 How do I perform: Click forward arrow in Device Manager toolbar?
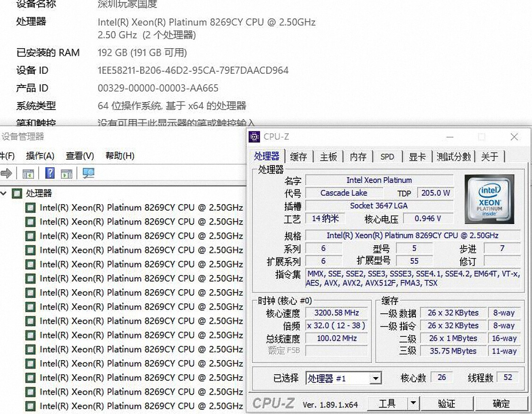(6, 173)
